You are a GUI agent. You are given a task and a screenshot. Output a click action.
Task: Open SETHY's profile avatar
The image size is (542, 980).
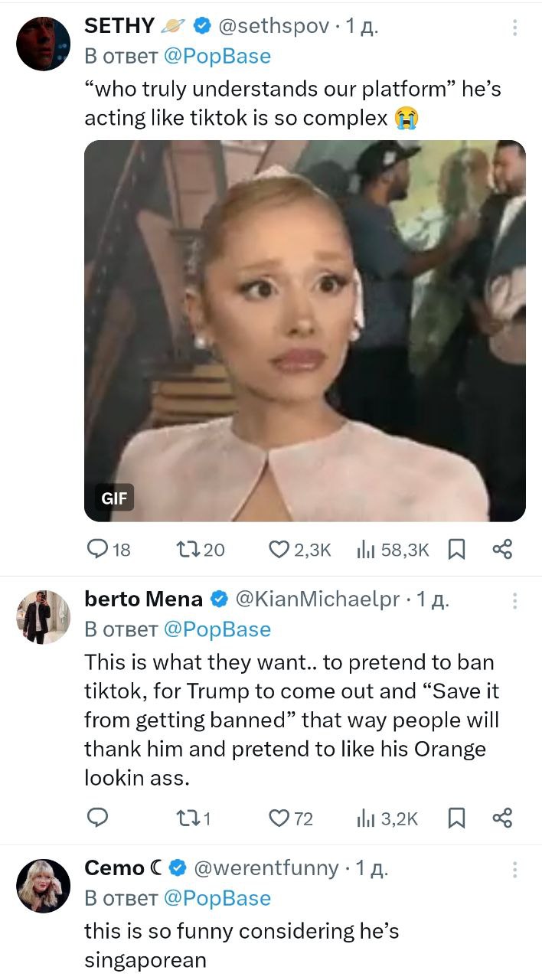(43, 44)
